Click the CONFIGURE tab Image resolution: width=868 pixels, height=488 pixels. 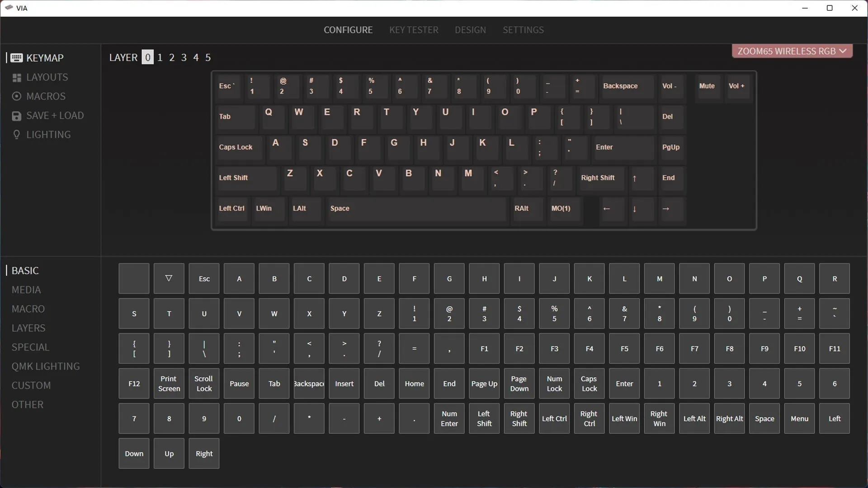(x=348, y=30)
